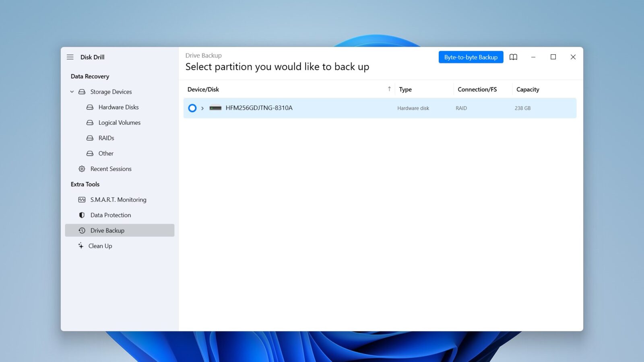Viewport: 644px width, 362px height.
Task: Click the Data Protection shield icon
Action: 82,215
